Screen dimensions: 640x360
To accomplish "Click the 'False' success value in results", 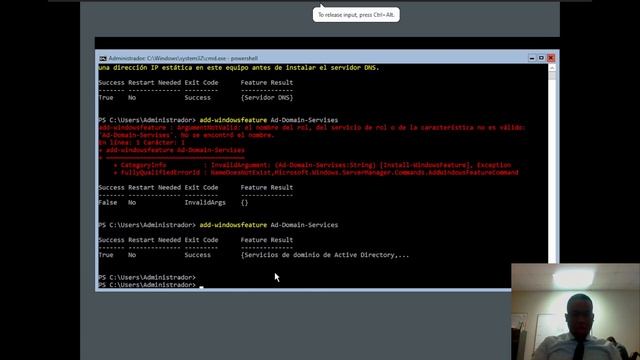I will point(108,202).
